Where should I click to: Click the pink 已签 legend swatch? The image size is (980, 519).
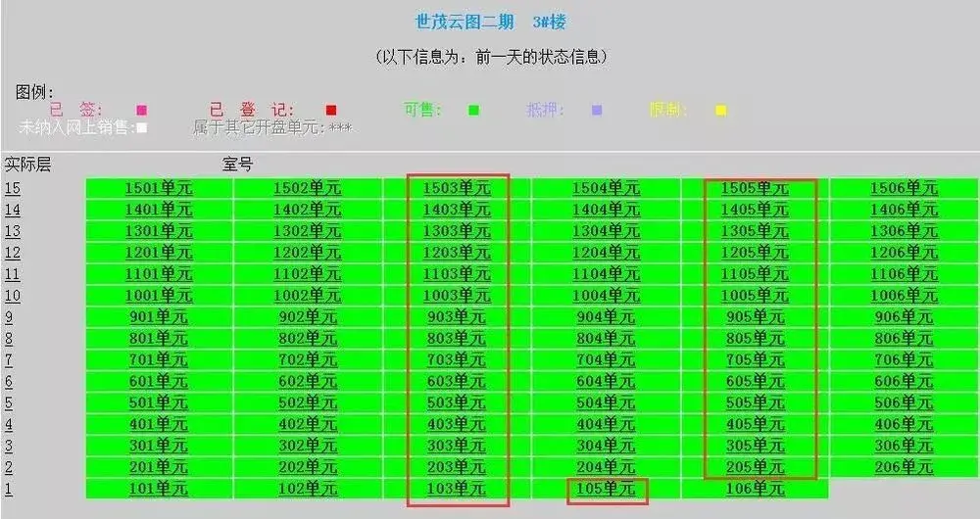click(x=142, y=111)
